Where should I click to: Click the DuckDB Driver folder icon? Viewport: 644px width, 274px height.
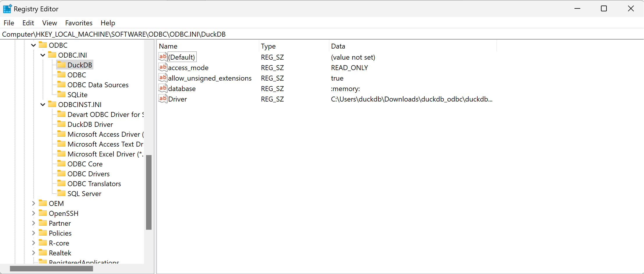62,124
